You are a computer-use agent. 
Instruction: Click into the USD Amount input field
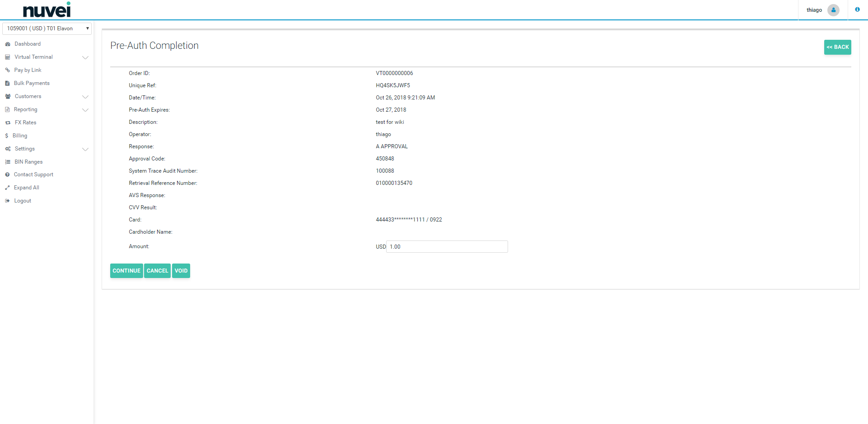coord(447,247)
